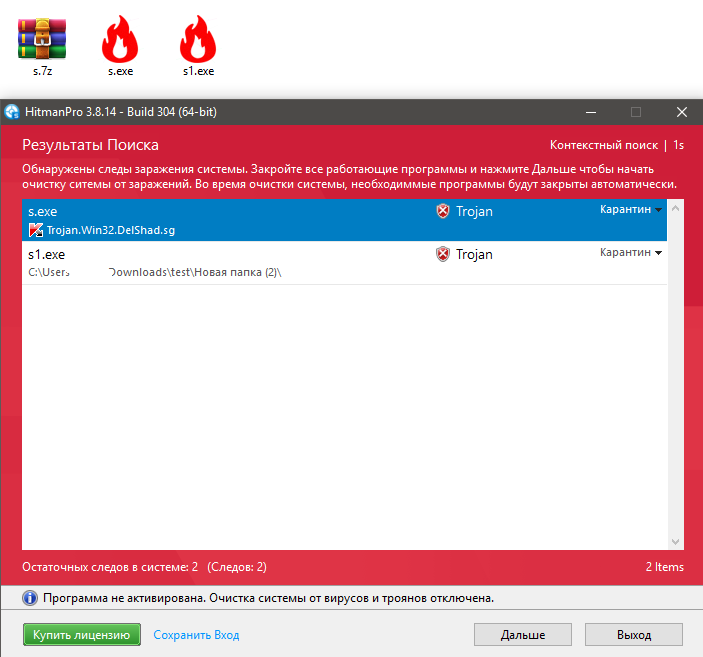Click the Результаты Поиска heading
This screenshot has height=657, width=703.
91,145
